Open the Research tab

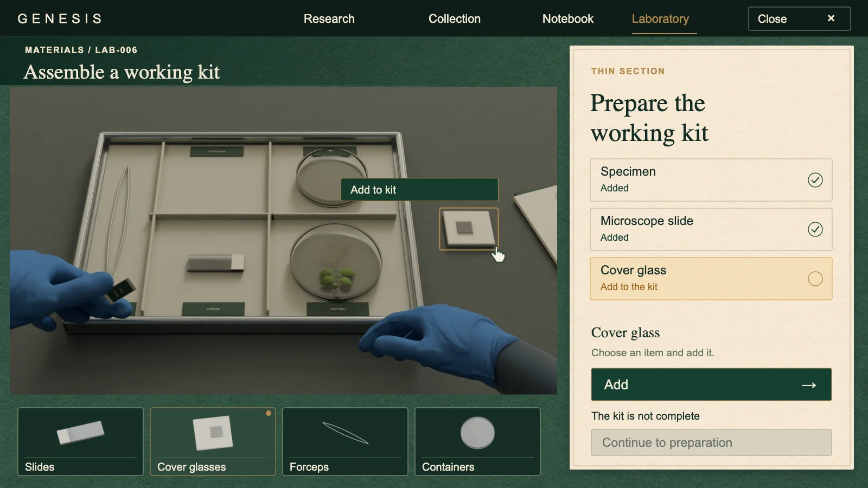point(329,19)
